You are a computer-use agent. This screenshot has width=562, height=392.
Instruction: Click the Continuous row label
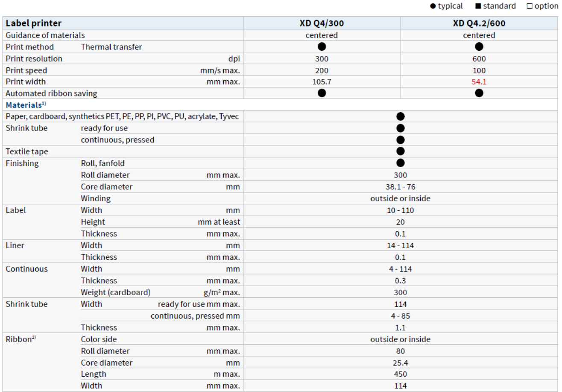pos(26,269)
